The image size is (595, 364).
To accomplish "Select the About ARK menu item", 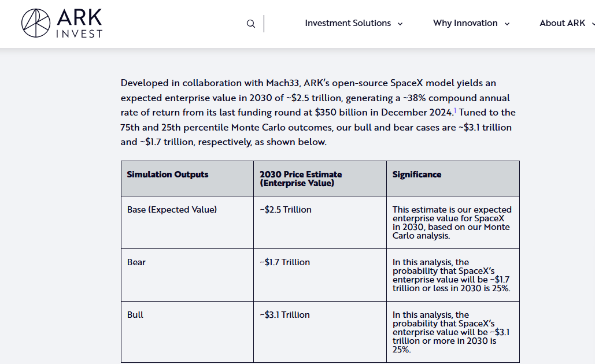I will 562,23.
